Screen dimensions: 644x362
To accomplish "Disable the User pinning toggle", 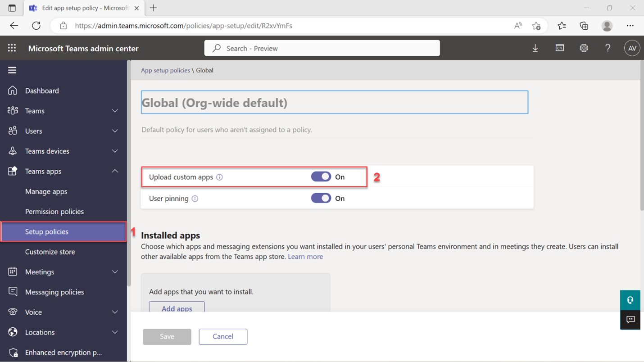I will [x=321, y=198].
